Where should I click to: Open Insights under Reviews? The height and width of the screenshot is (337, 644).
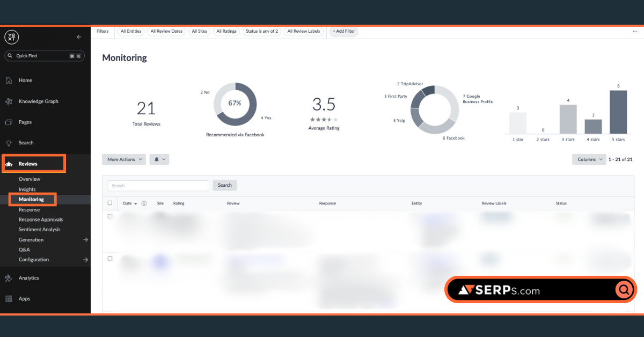(x=27, y=189)
